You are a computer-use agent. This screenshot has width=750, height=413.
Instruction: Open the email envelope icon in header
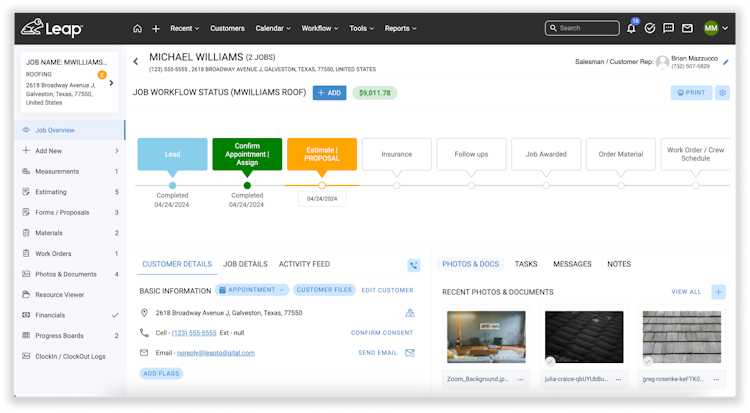click(x=687, y=28)
